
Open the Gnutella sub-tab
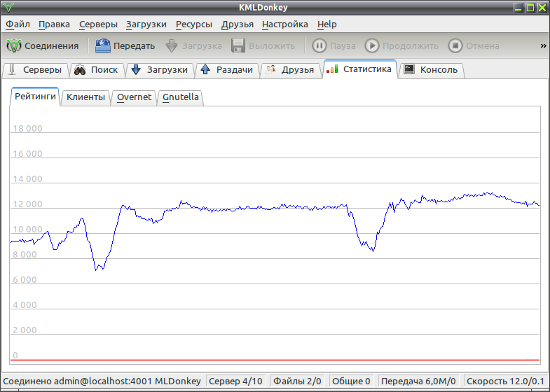[x=181, y=97]
